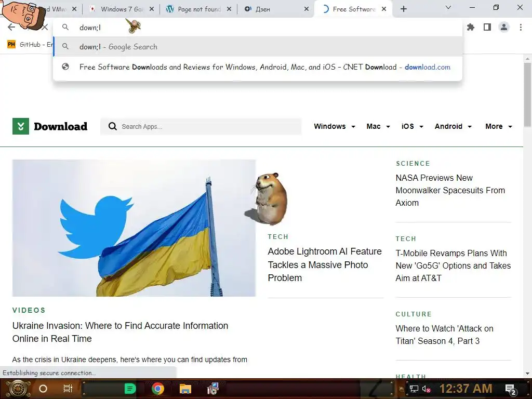
Task: Open Chrome from the taskbar
Action: pos(158,389)
